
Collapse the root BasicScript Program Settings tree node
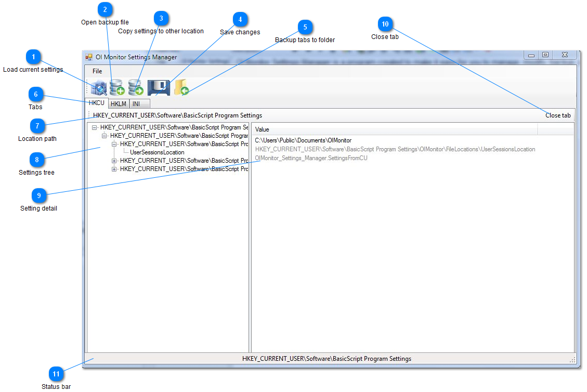pyautogui.click(x=95, y=127)
